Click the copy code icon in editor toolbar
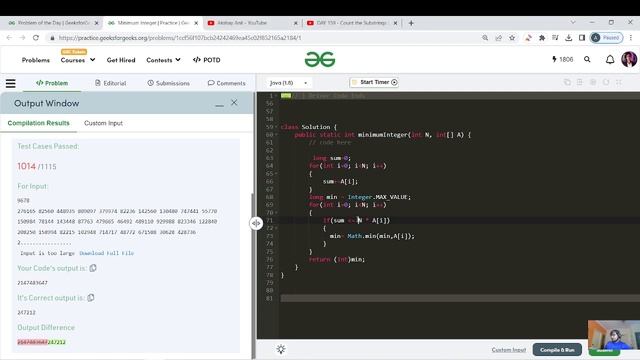Screen dimensions: 640x360 coord(567,82)
